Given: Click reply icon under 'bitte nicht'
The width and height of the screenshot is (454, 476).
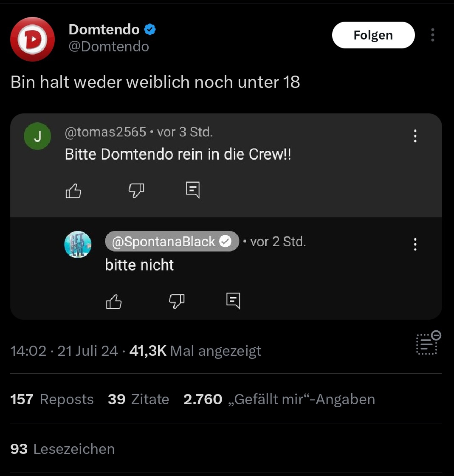Looking at the screenshot, I should tap(233, 301).
